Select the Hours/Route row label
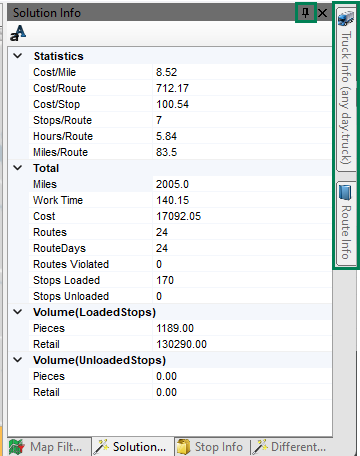The width and height of the screenshot is (360, 456). (x=63, y=136)
